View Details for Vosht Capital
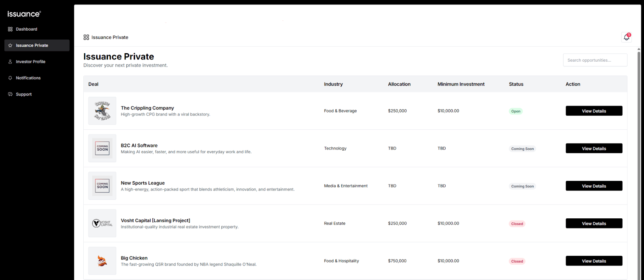 [x=594, y=223]
